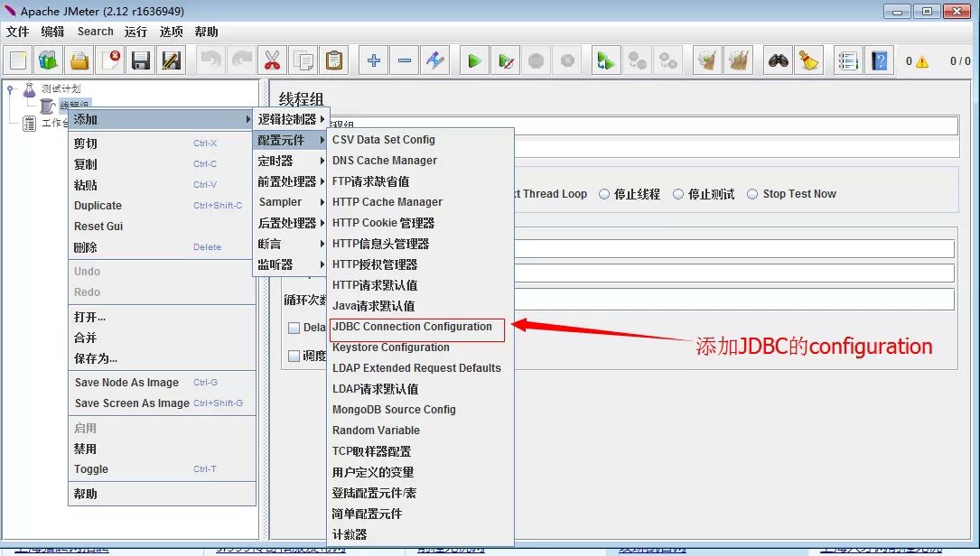The height and width of the screenshot is (556, 980).
Task: Click the Clear All brooms icon
Action: coord(739,60)
